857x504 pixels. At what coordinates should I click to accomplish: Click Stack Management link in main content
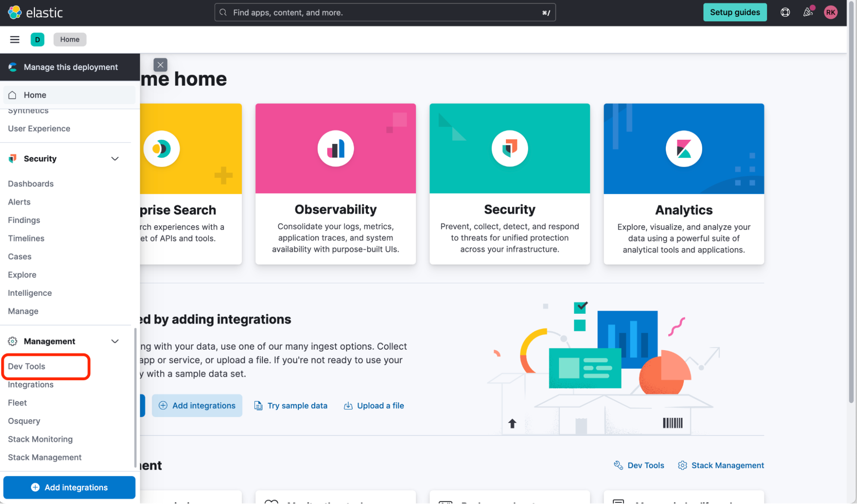point(721,465)
